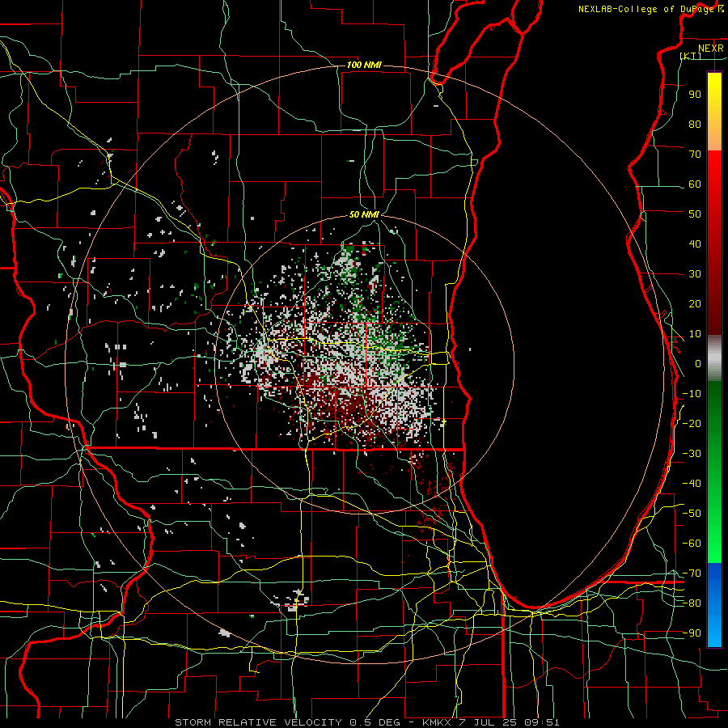Click the KMKX radar site identifier
The height and width of the screenshot is (728, 728).
pos(437,722)
